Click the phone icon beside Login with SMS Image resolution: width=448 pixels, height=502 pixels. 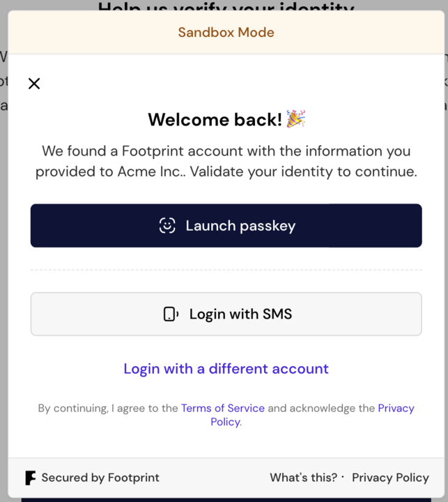tap(171, 314)
